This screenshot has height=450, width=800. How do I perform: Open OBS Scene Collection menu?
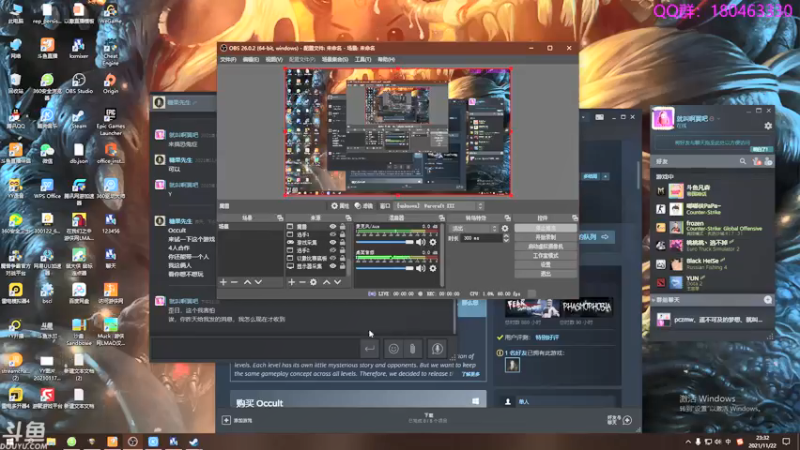tap(335, 60)
